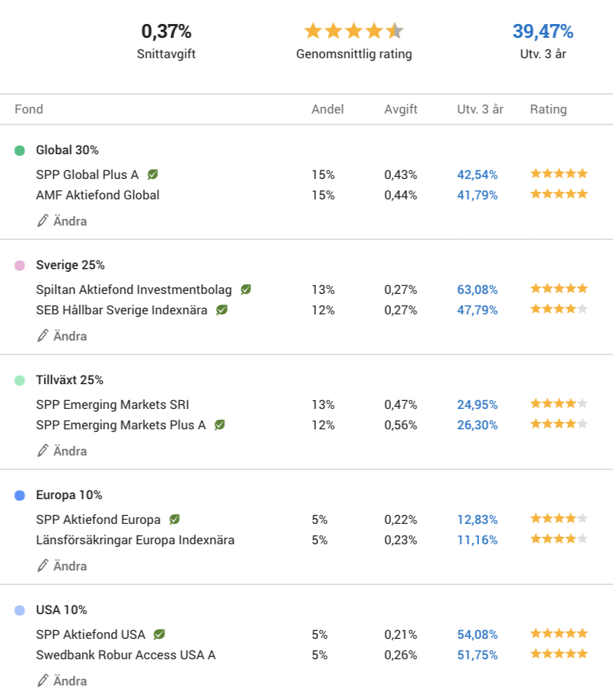Viewport: 613px width, 700px height.
Task: Click the green Global 30% color dot
Action: coord(20,151)
